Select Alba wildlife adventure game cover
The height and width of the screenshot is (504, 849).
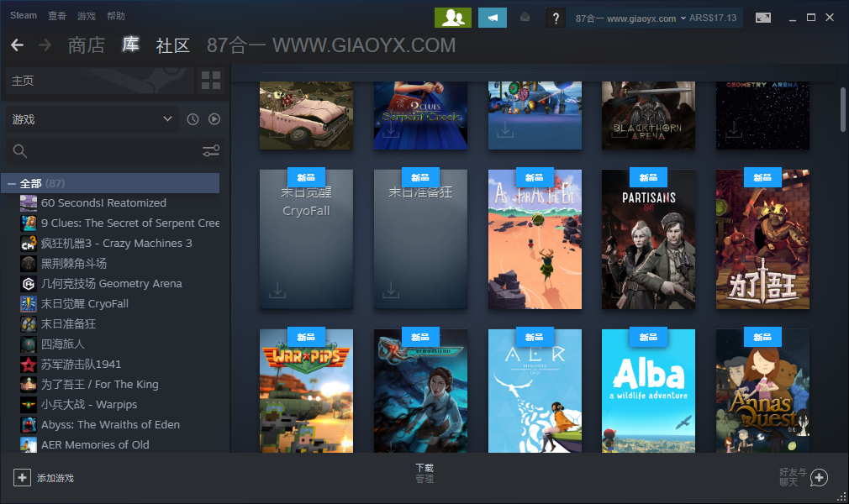pos(648,390)
